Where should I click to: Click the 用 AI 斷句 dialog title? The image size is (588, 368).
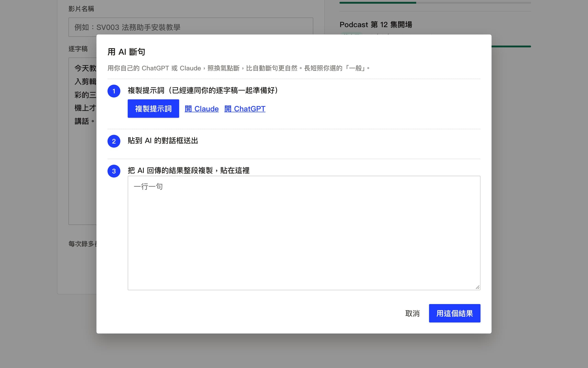[x=126, y=52]
